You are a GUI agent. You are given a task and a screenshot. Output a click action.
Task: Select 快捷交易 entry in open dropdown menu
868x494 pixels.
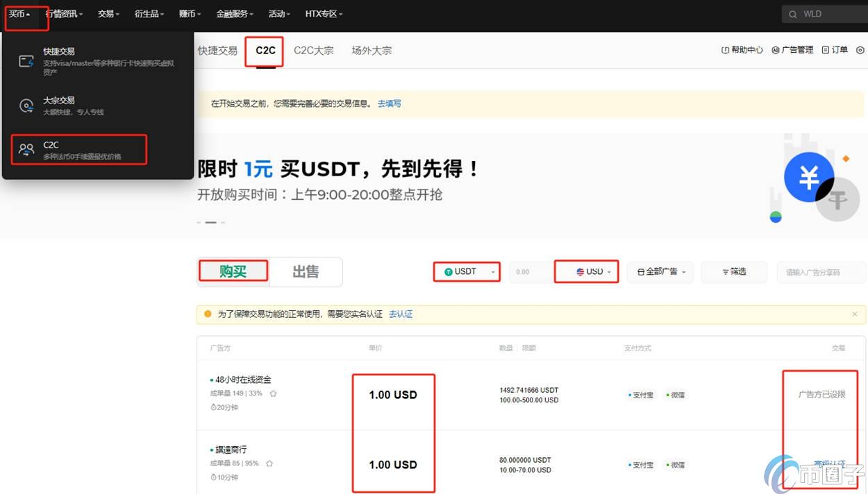[59, 51]
